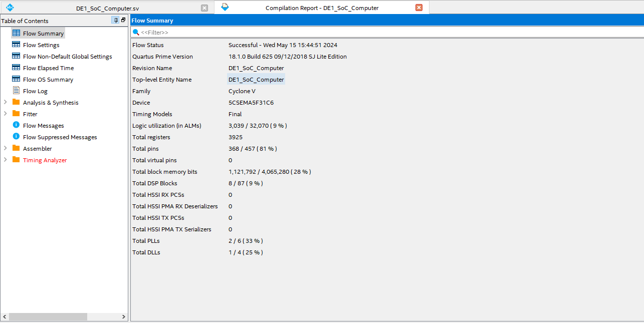This screenshot has height=323, width=644.
Task: Click the 'Logic utilization (in ALMs)' label
Action: 167,126
